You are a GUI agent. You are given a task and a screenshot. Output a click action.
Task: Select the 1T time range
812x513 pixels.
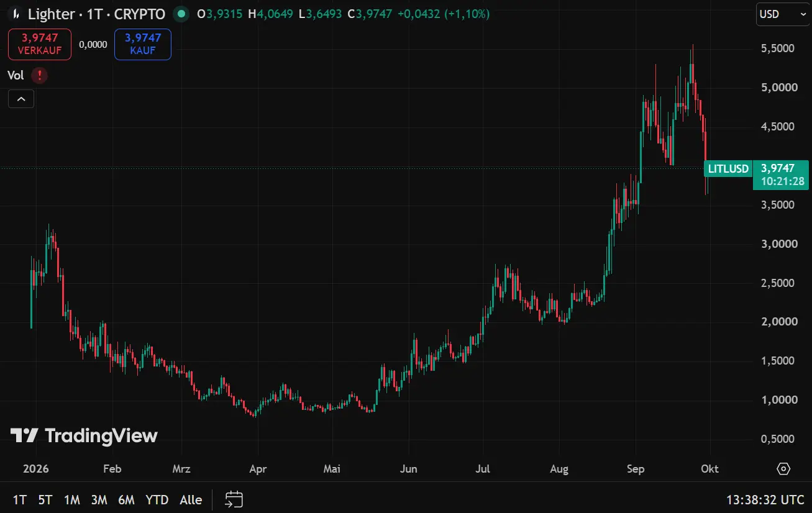coord(20,499)
